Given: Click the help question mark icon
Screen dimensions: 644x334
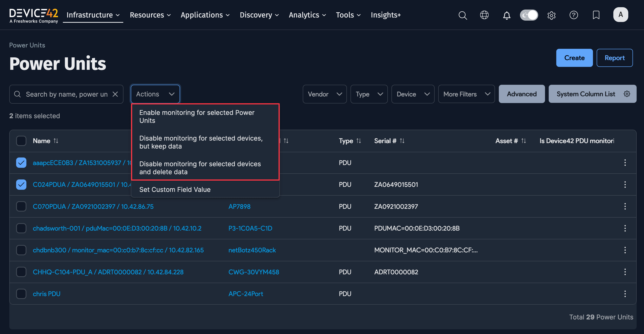Looking at the screenshot, I should [574, 15].
